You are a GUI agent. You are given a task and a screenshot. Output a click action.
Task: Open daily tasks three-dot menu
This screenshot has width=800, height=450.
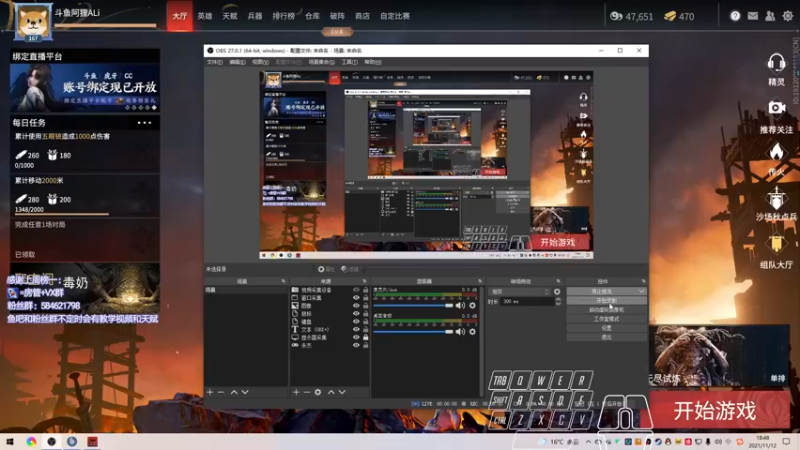coord(144,122)
